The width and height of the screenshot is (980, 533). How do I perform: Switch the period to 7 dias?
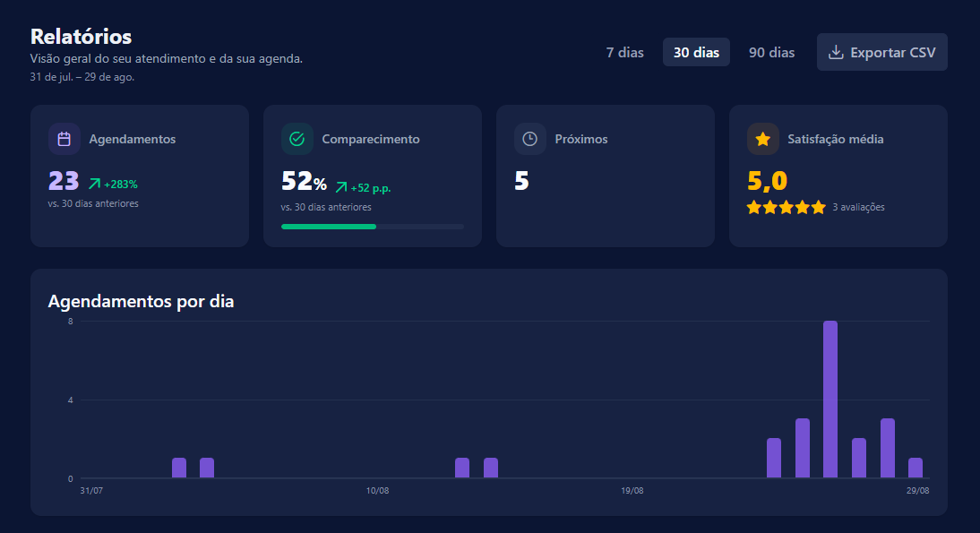pyautogui.click(x=624, y=53)
